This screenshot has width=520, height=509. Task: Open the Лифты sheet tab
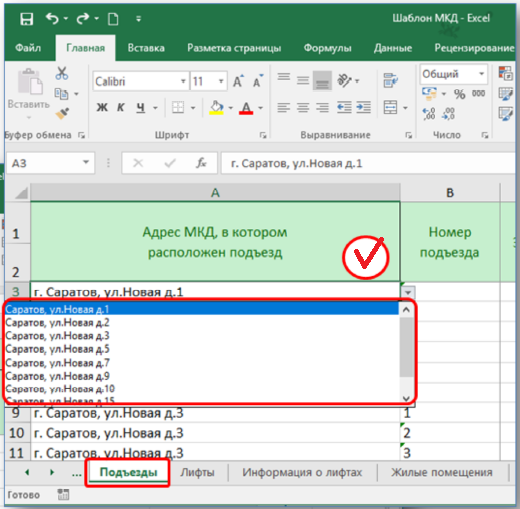coord(197,472)
